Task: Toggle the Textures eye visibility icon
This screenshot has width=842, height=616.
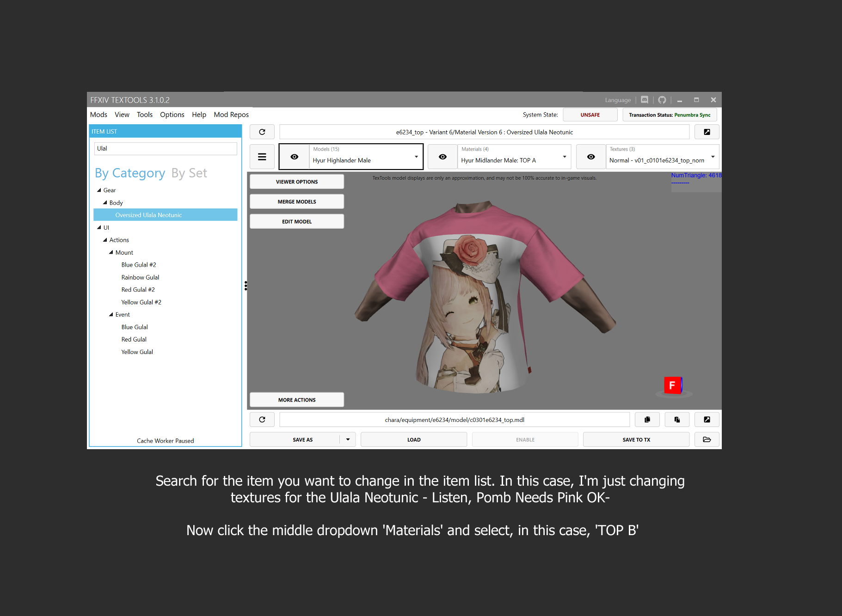Action: point(591,157)
